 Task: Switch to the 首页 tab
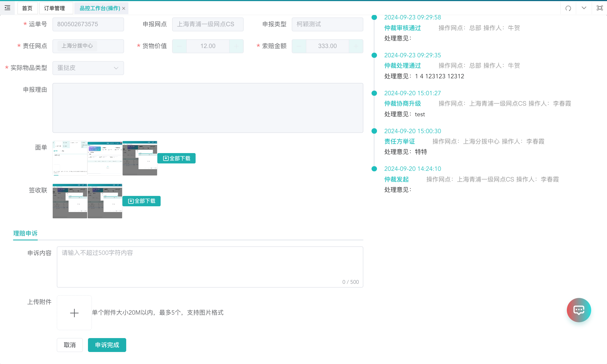point(27,8)
